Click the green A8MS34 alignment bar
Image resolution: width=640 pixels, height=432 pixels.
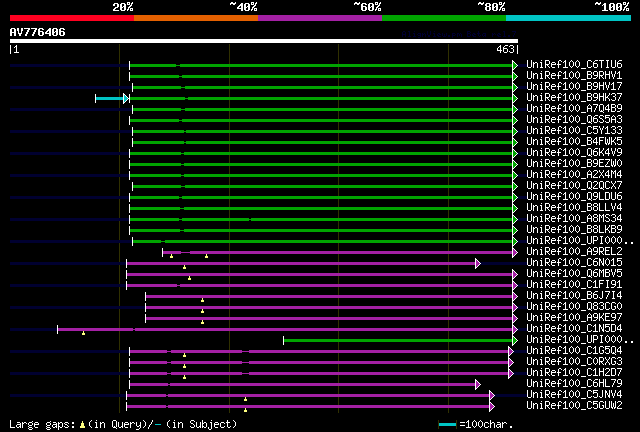click(321, 220)
